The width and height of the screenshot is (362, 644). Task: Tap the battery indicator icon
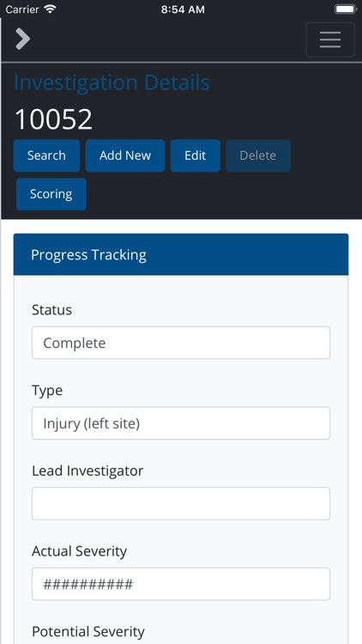[x=346, y=9]
